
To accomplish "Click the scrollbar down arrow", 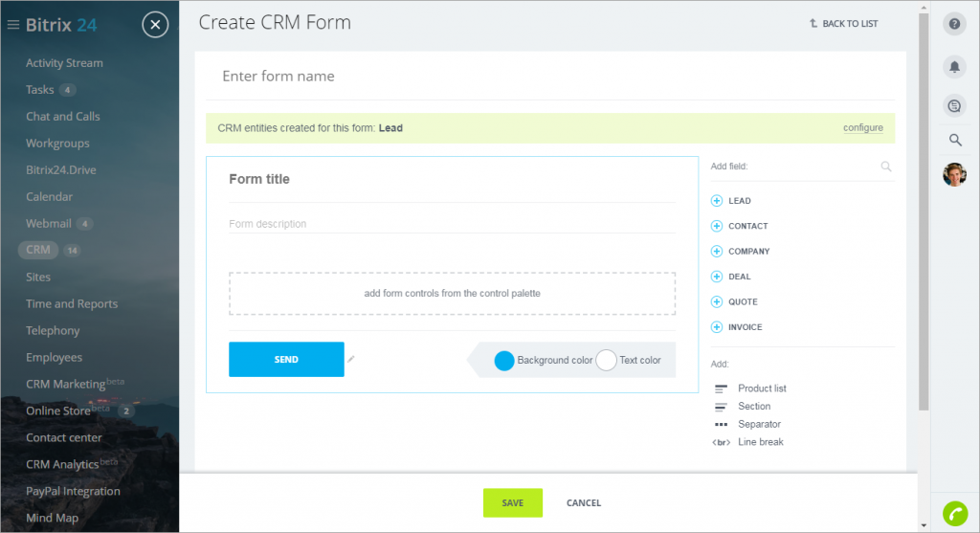I will tap(924, 525).
